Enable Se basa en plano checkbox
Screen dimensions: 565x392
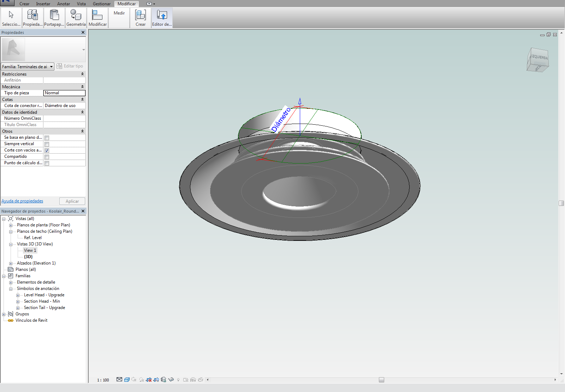coord(47,138)
